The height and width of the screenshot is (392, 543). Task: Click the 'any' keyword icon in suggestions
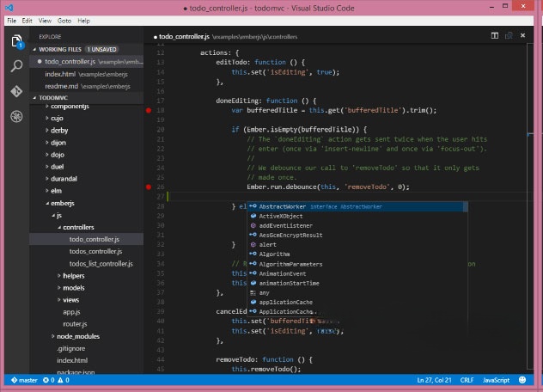tap(253, 293)
